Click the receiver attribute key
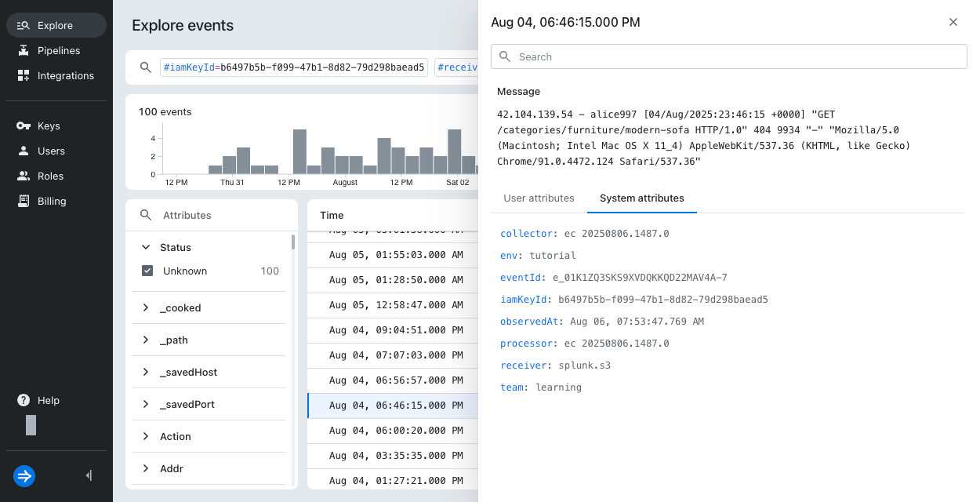This screenshot has width=980, height=502. [x=524, y=366]
